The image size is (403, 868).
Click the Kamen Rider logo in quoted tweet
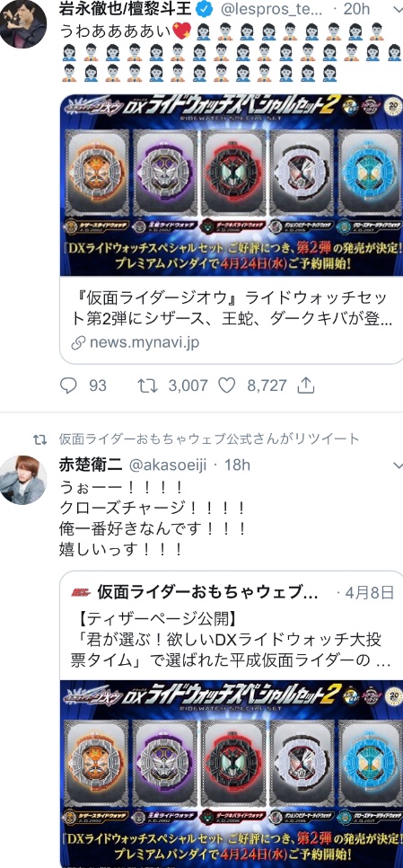(x=82, y=593)
